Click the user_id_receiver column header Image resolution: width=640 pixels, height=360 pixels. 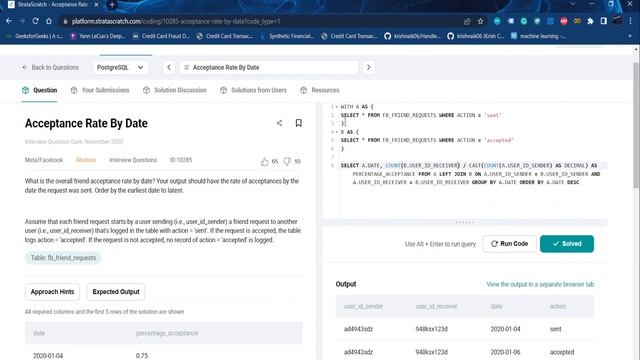click(436, 306)
